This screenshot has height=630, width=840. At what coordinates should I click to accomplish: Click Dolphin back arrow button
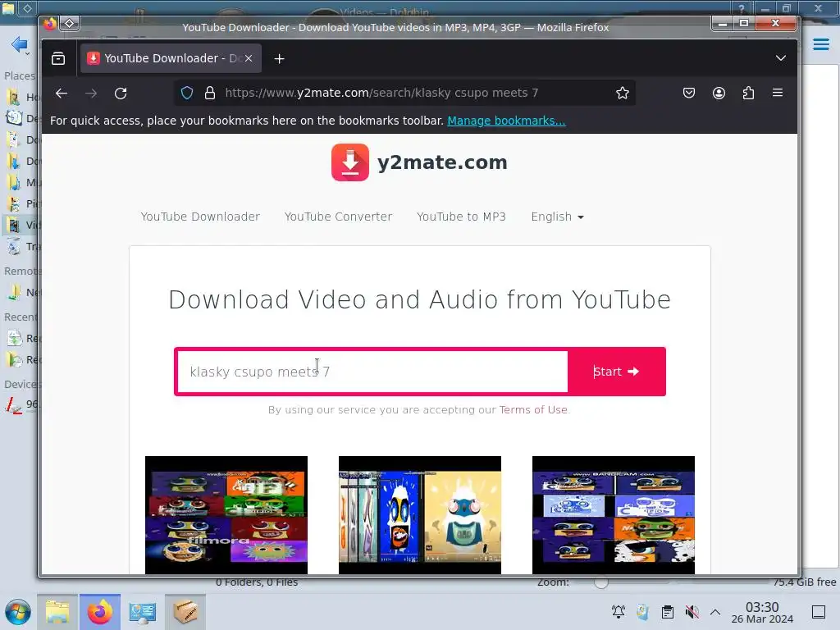[20, 44]
